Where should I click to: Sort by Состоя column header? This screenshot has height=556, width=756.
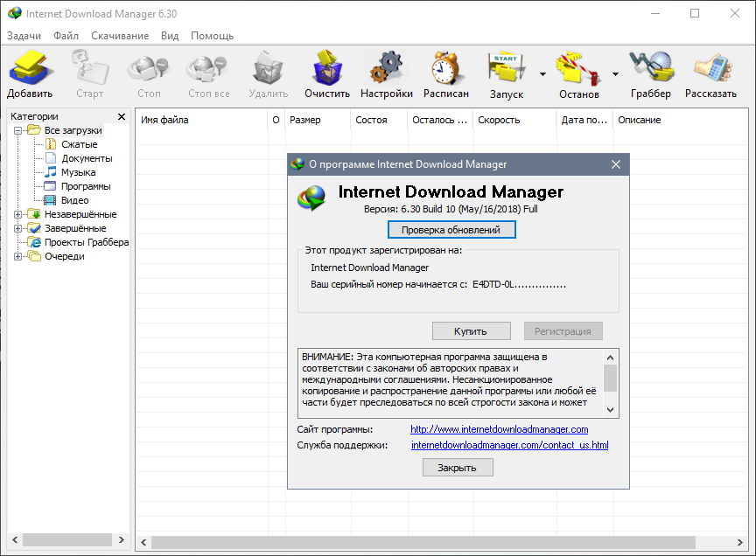380,120
